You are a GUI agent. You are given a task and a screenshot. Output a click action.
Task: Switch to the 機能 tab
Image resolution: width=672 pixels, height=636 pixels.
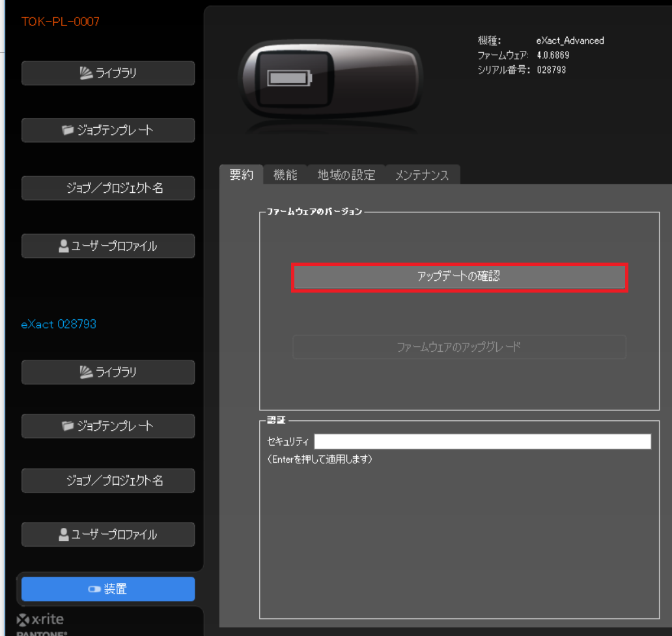285,175
